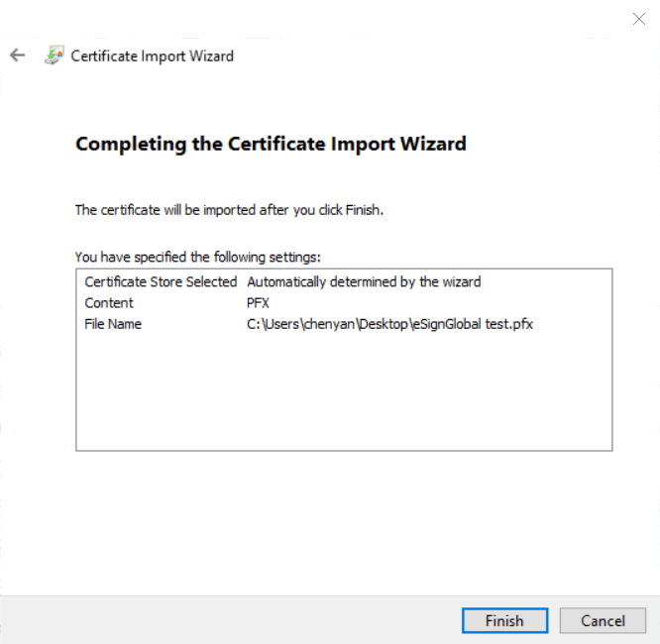The width and height of the screenshot is (660, 644).
Task: Click the empty space inside the settings list box
Action: coord(343,396)
